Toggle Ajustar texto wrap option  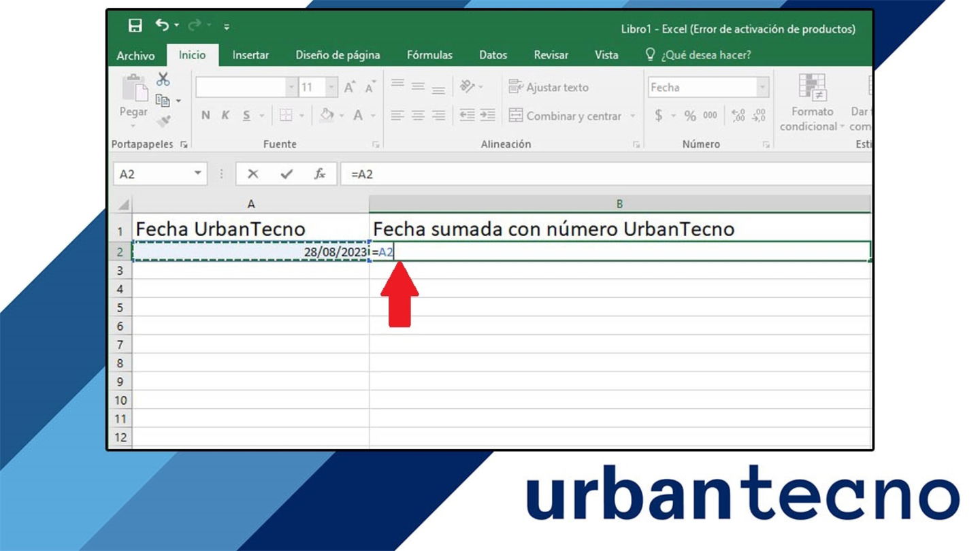click(x=549, y=87)
